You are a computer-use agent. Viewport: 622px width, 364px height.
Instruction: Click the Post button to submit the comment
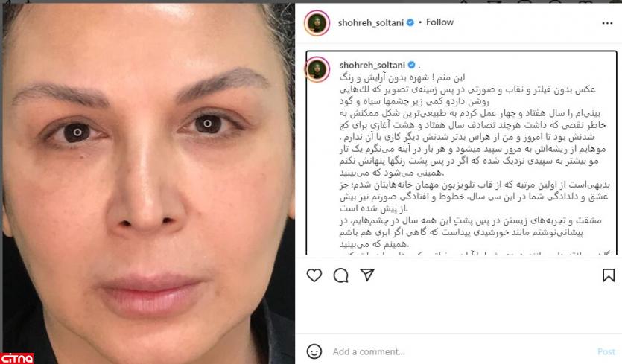[x=606, y=351]
